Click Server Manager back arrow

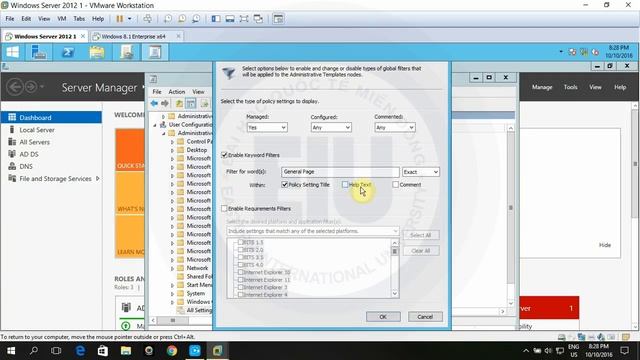click(x=15, y=87)
